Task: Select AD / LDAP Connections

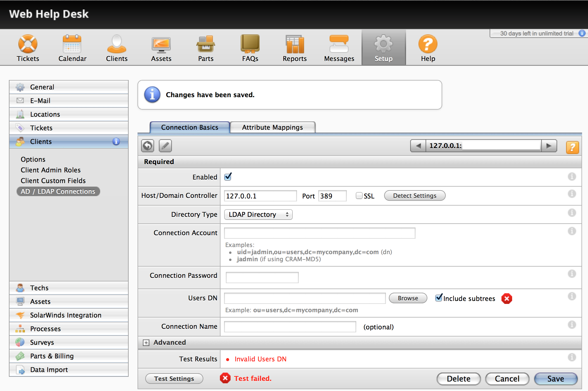Action: point(58,191)
